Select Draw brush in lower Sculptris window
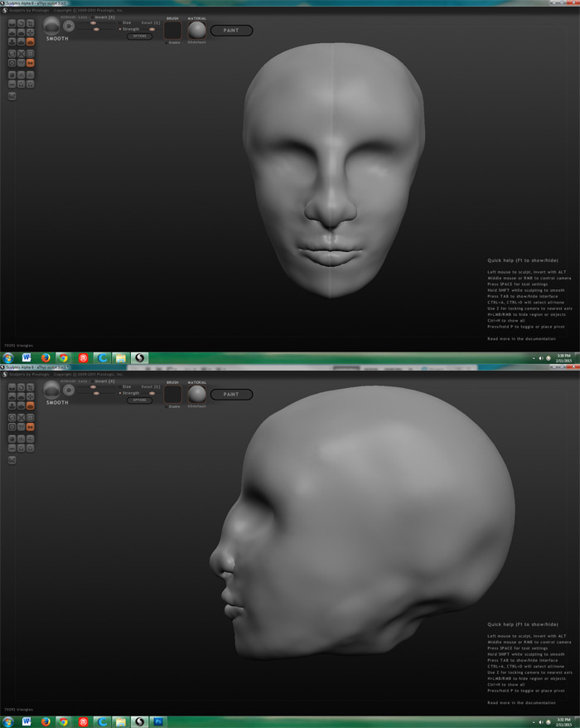580x728 pixels. click(12, 396)
